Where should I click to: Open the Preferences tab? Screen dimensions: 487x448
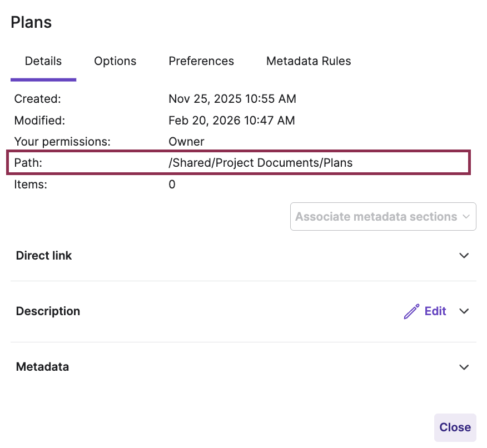click(201, 61)
